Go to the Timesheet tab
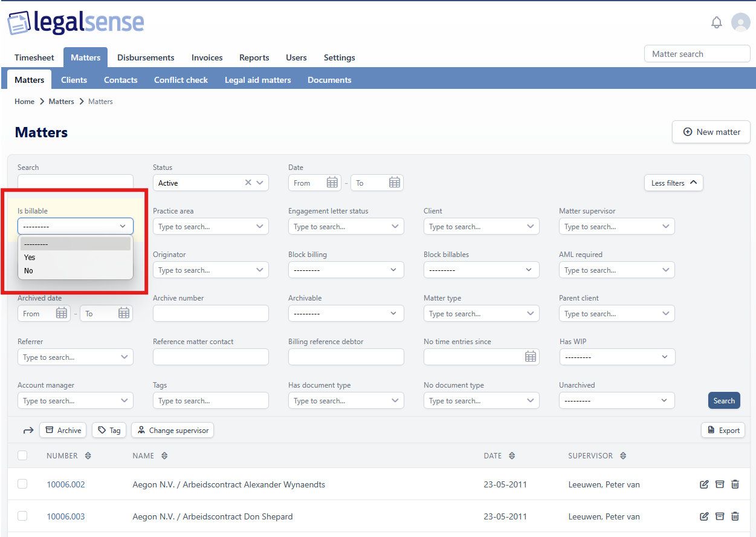756x537 pixels. pos(34,57)
